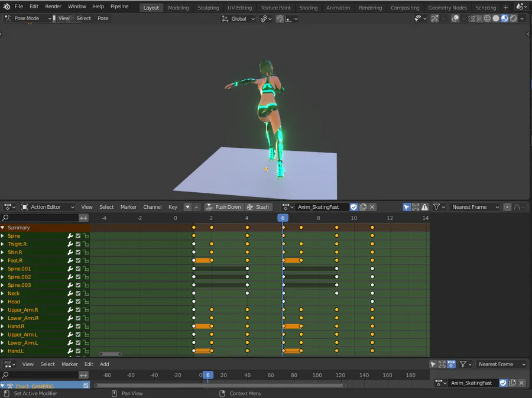This screenshot has width=532, height=398.
Task: Open the lower timeline Add menu
Action: coord(104,364)
